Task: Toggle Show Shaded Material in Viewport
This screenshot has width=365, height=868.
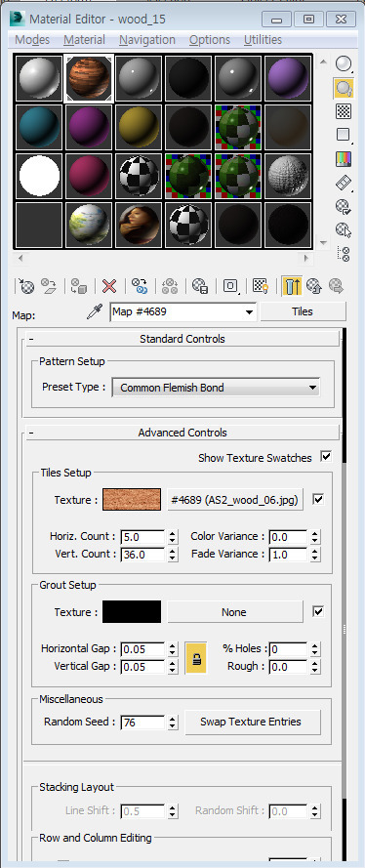Action: 261,286
